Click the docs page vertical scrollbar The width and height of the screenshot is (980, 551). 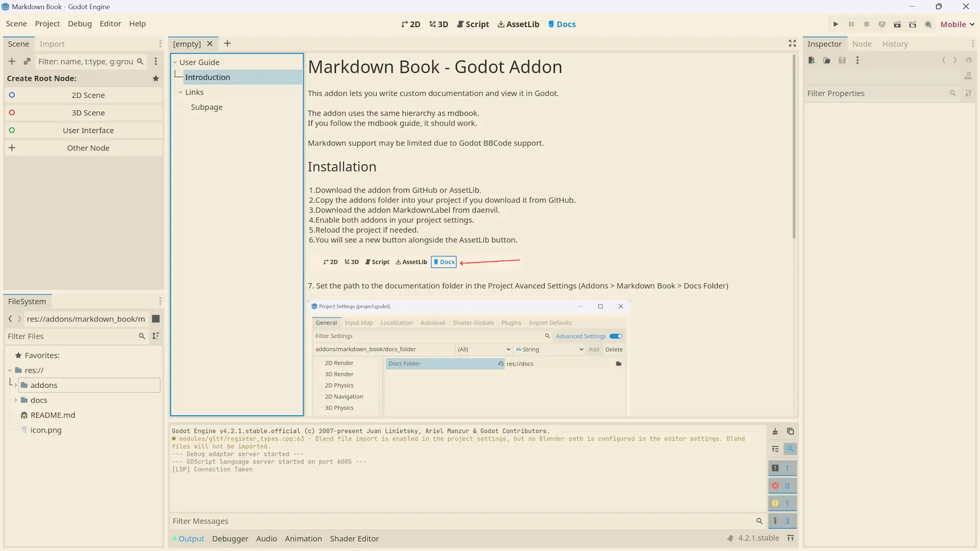click(794, 147)
